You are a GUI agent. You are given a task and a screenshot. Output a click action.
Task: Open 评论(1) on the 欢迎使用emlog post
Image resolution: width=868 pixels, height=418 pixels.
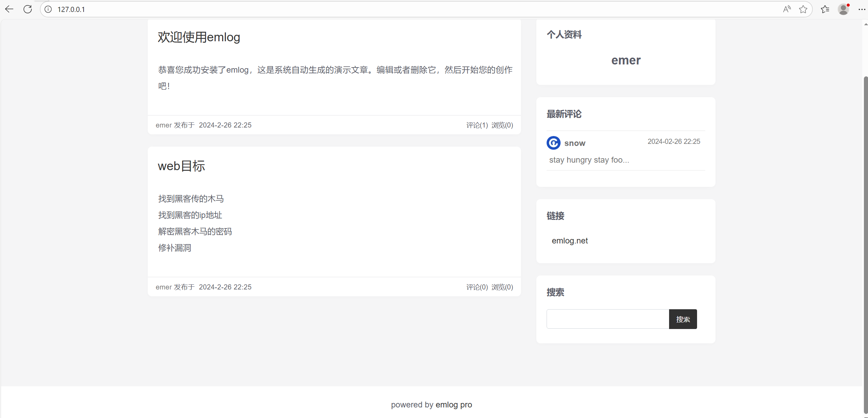pos(477,125)
